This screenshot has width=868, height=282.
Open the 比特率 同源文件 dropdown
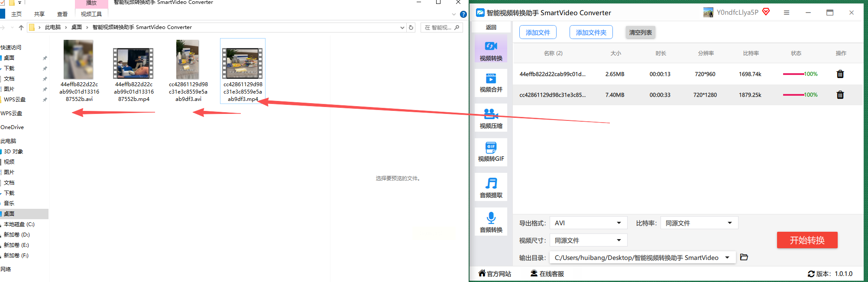(699, 223)
